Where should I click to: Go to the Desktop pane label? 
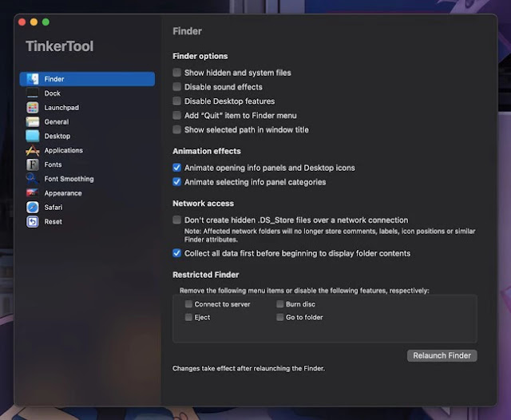pos(57,136)
